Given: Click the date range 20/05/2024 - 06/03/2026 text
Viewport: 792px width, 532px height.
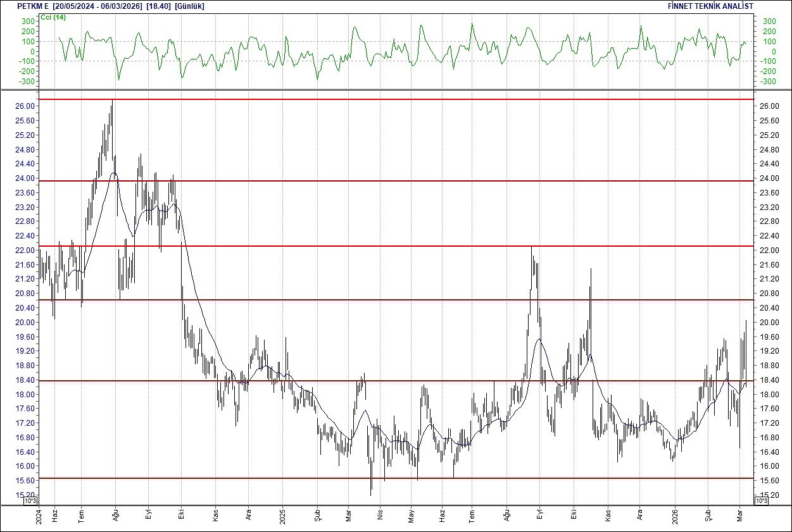Looking at the screenshot, I should pyautogui.click(x=95, y=6).
